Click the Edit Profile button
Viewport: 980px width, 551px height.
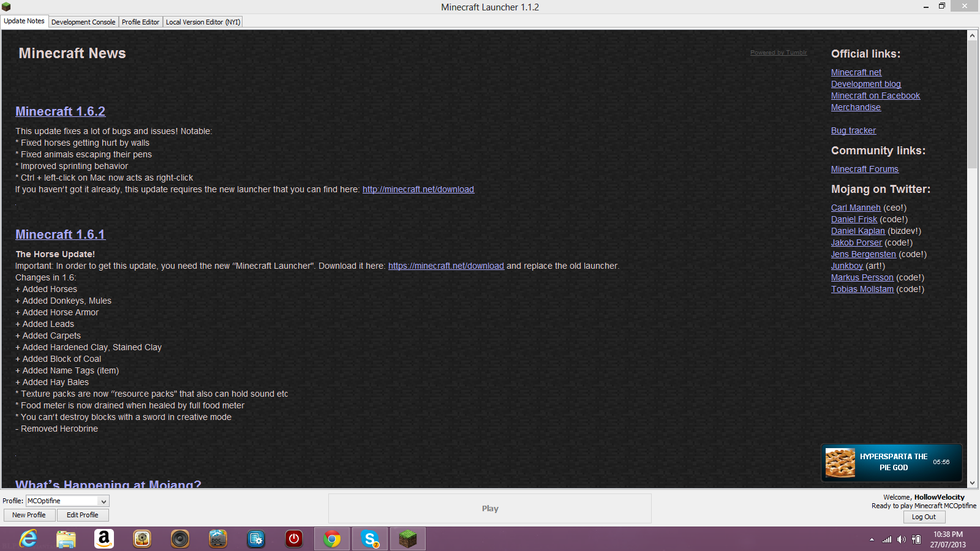tap(83, 515)
